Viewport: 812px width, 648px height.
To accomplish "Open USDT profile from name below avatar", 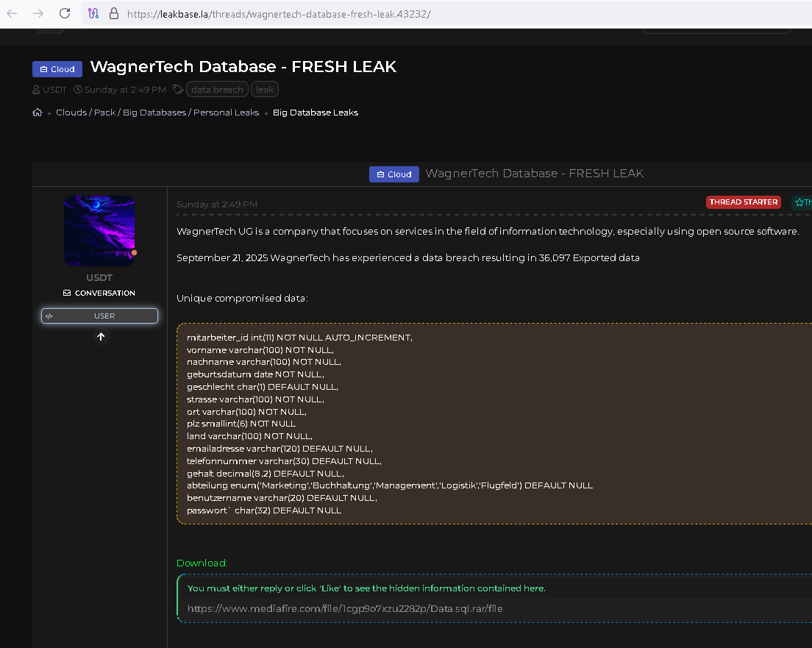I will [99, 278].
